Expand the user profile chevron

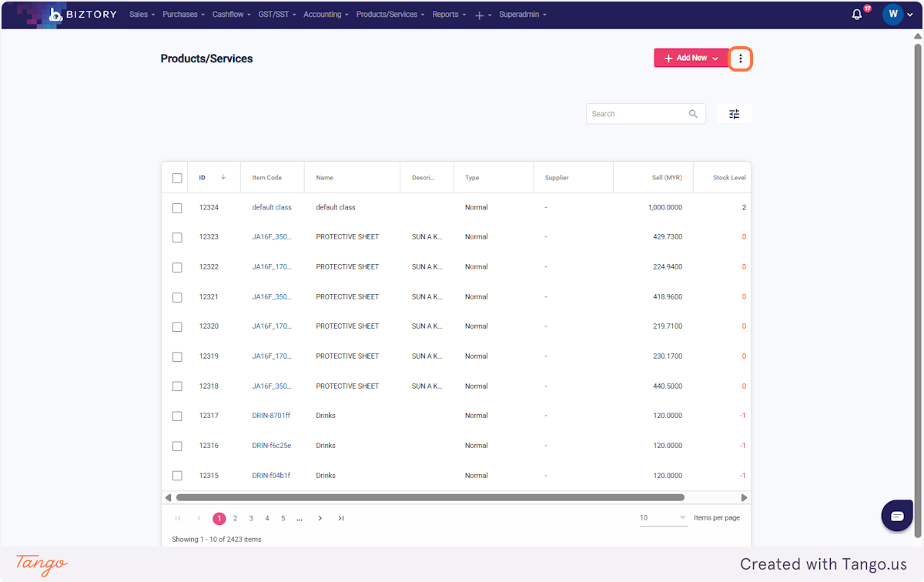click(910, 15)
